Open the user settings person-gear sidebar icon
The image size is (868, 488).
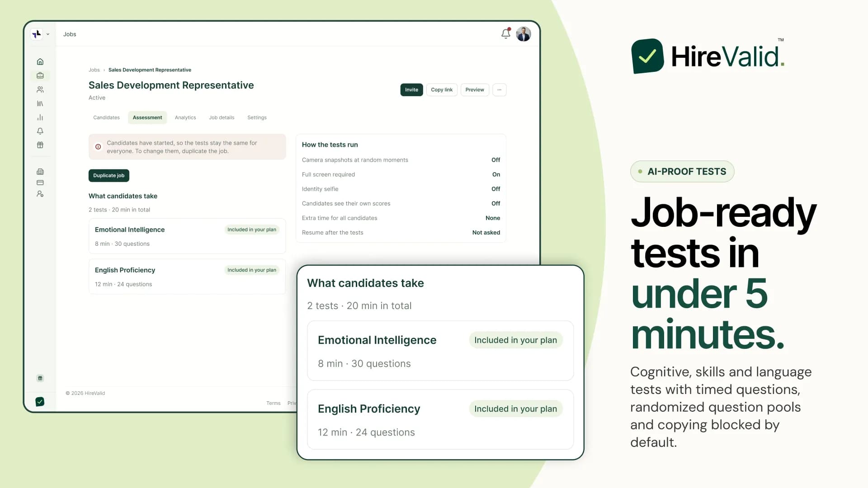point(40,194)
